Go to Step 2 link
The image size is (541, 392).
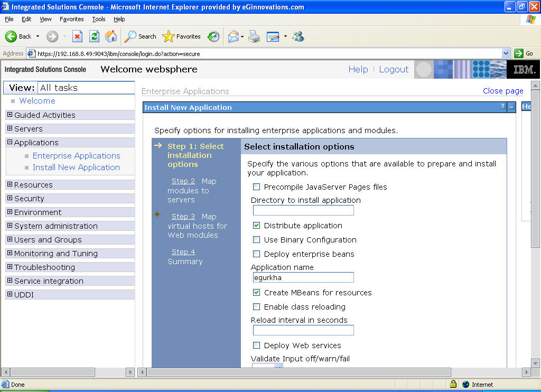pyautogui.click(x=183, y=181)
